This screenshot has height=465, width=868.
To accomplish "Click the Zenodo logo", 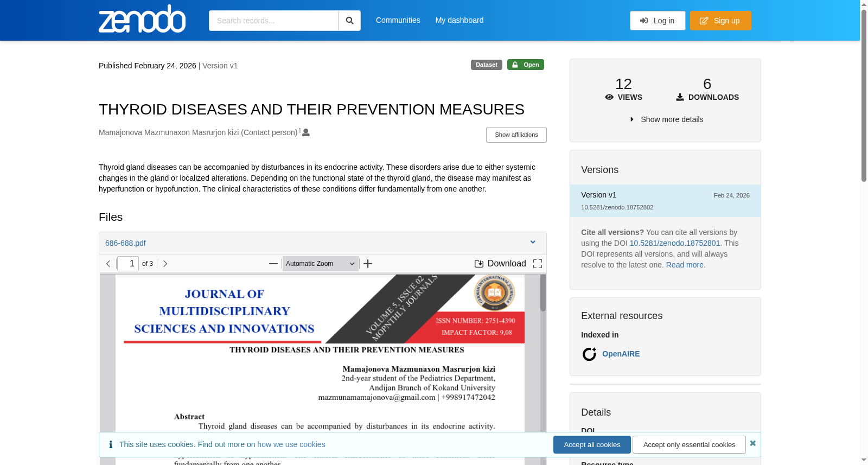I will pos(142,19).
